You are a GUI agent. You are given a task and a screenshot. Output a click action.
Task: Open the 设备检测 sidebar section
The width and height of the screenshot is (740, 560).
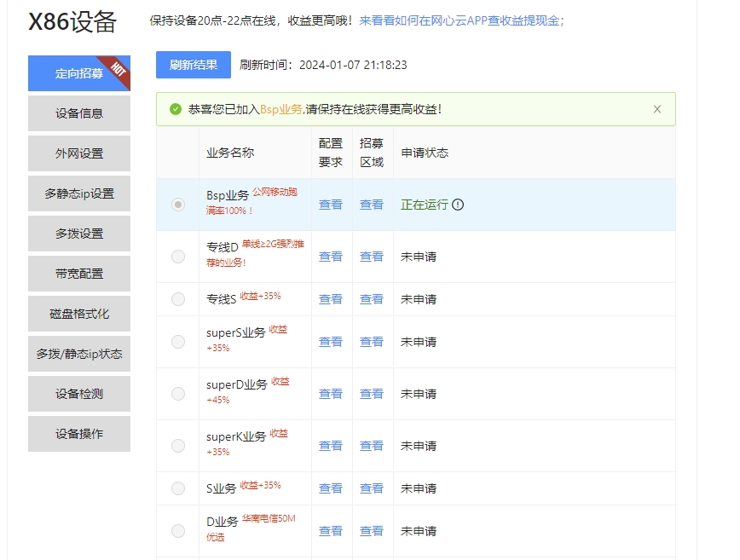tap(78, 393)
